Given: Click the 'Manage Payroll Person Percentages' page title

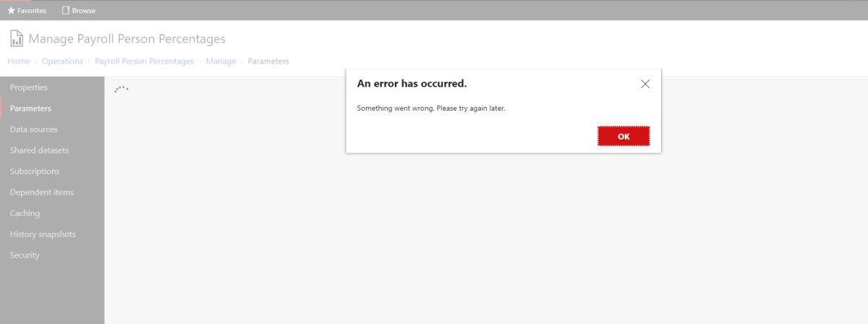Looking at the screenshot, I should 127,39.
